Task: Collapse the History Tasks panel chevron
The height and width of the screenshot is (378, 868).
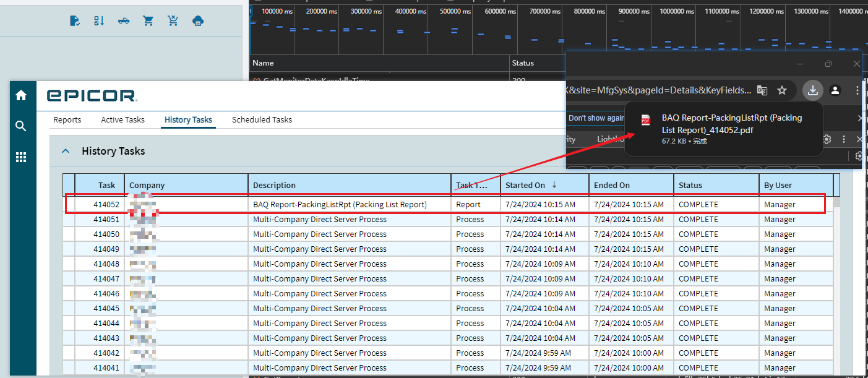Action: (64, 151)
